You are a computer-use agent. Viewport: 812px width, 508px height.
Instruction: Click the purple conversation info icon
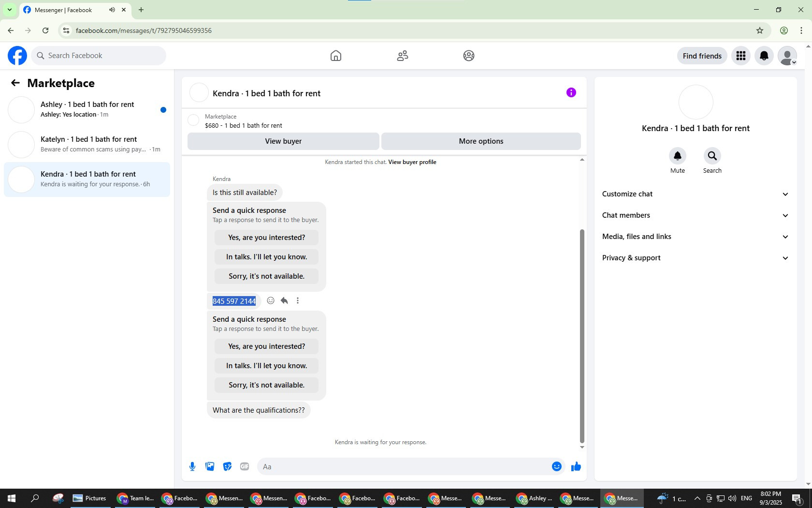tap(571, 92)
